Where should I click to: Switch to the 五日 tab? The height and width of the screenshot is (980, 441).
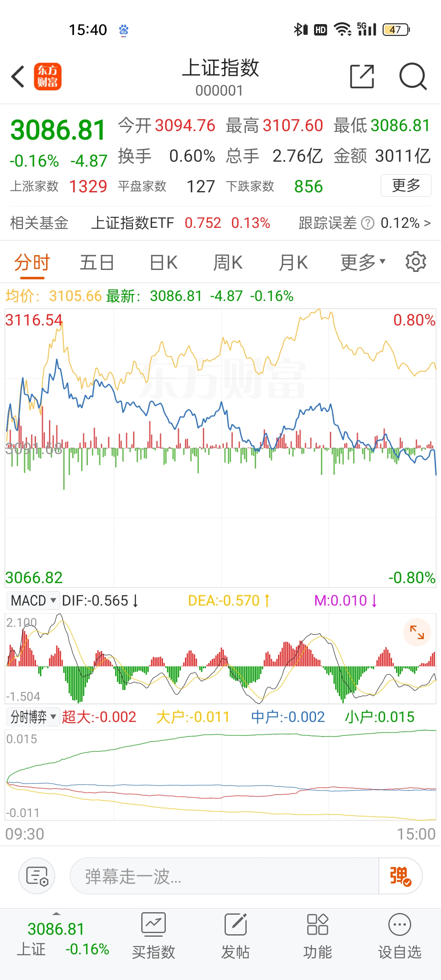click(97, 262)
